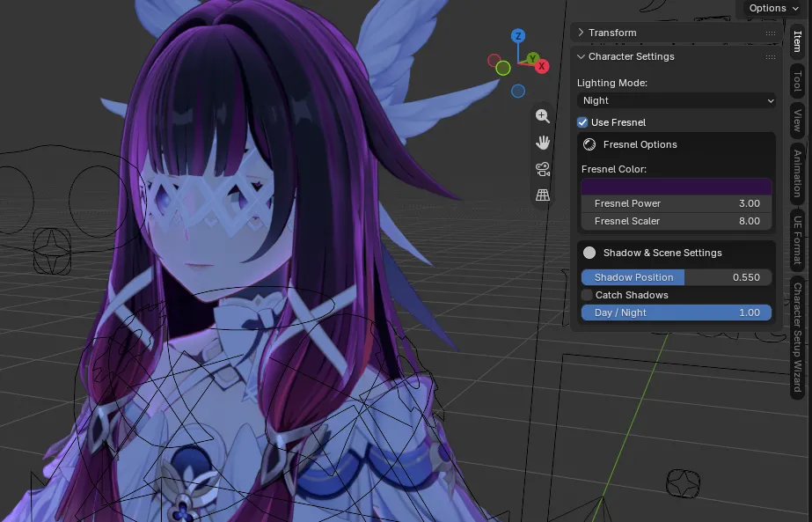This screenshot has height=522, width=812.
Task: Click the Shadow & Scene Settings heading text
Action: (x=662, y=253)
